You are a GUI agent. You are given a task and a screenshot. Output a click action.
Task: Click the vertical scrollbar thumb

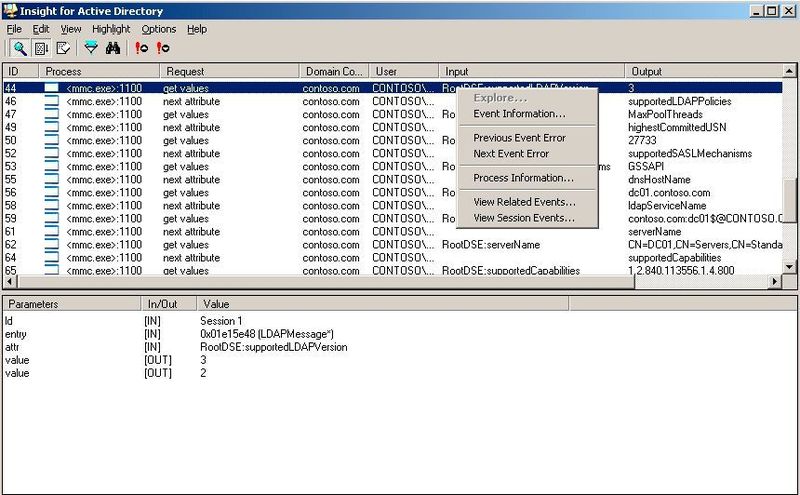point(789,200)
